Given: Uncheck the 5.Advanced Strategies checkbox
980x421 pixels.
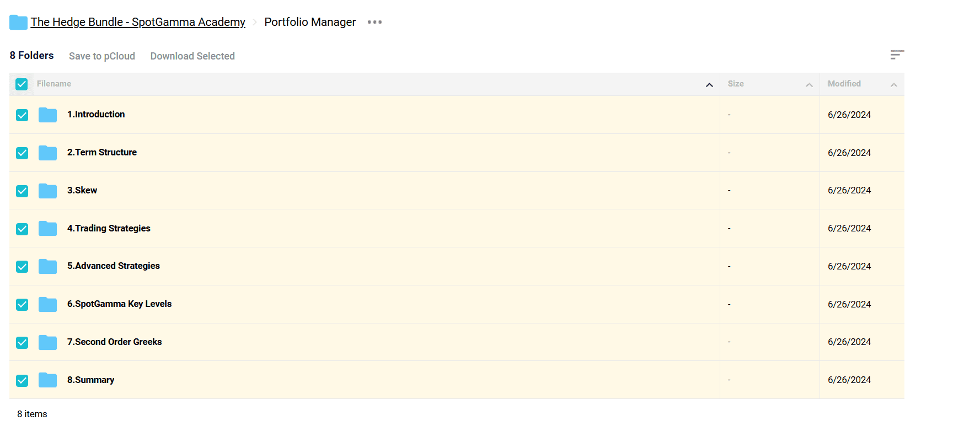Looking at the screenshot, I should click(22, 267).
